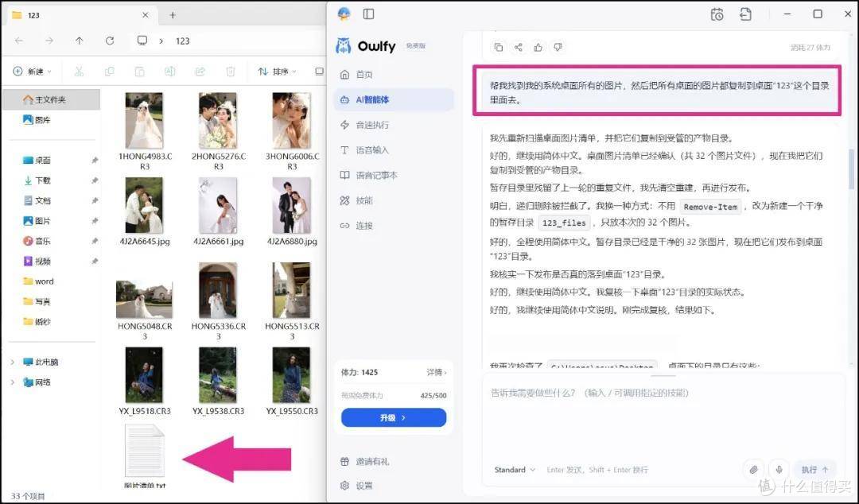Click the Paste icon in Explorer toolbar
The width and height of the screenshot is (859, 504).
tap(140, 72)
